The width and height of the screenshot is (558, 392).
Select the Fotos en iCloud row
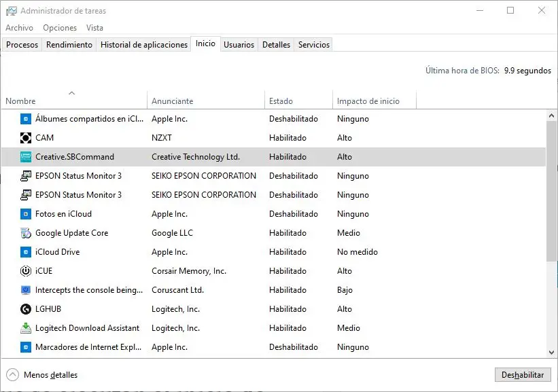tap(63, 214)
